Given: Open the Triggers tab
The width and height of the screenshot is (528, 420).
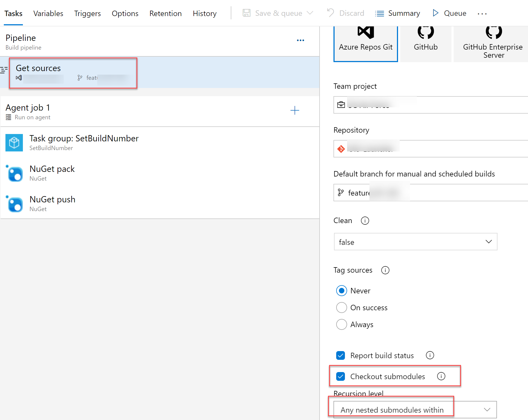Looking at the screenshot, I should pos(87,13).
